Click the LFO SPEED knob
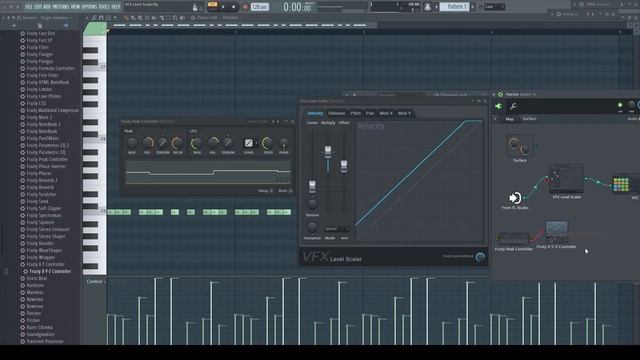Image resolution: width=640 pixels, height=360 pixels. [268, 143]
